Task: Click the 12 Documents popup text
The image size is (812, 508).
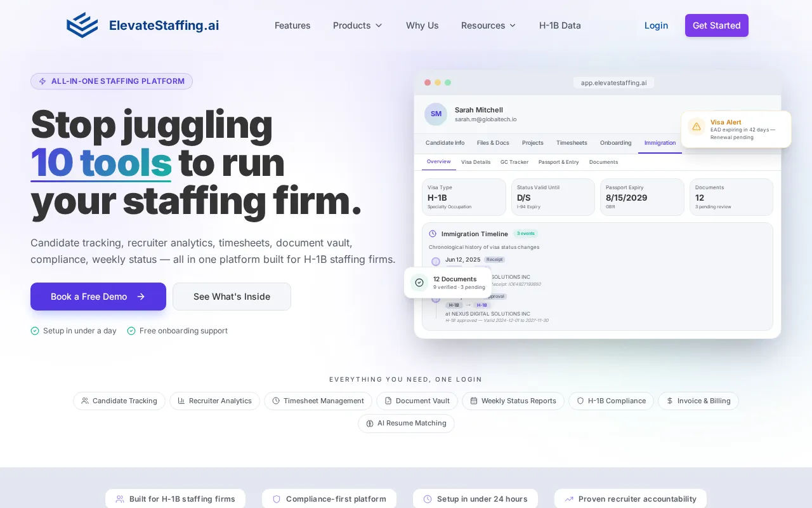Action: pos(459,283)
